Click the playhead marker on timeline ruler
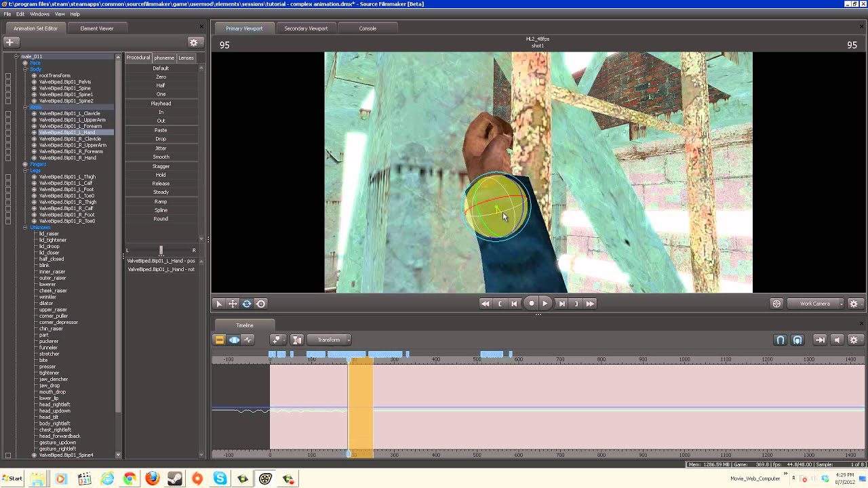The height and width of the screenshot is (488, 868). coord(350,359)
